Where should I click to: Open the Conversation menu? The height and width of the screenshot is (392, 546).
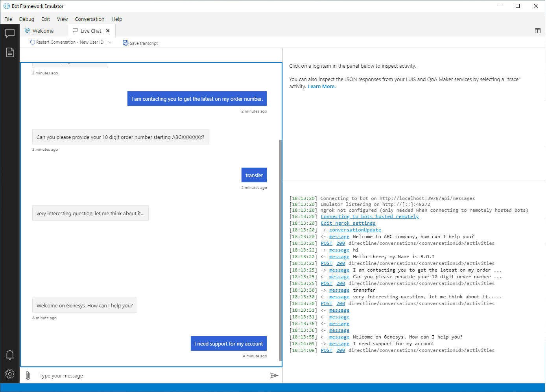(90, 19)
